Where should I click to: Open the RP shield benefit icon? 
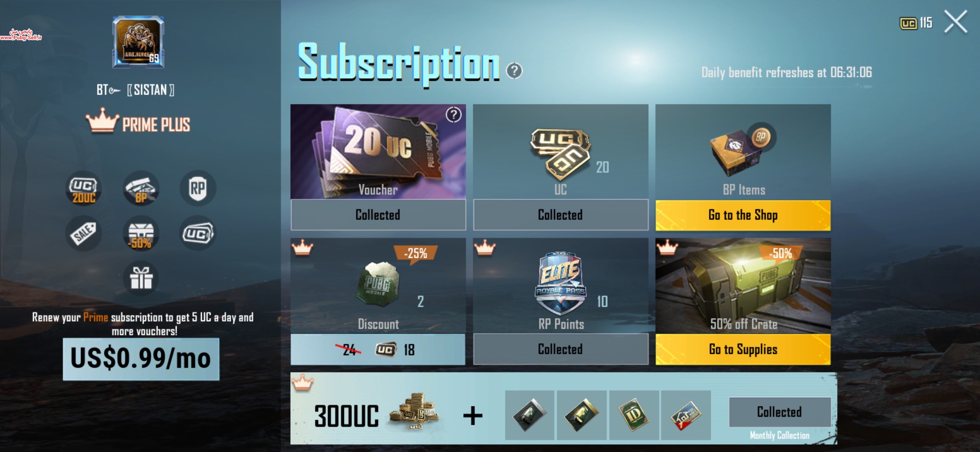pyautogui.click(x=198, y=188)
